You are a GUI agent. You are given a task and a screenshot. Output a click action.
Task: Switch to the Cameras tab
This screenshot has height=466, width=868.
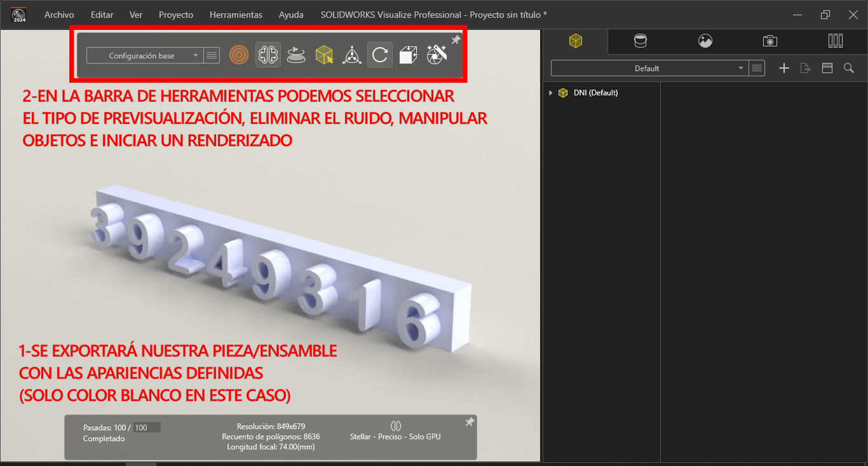coord(770,41)
